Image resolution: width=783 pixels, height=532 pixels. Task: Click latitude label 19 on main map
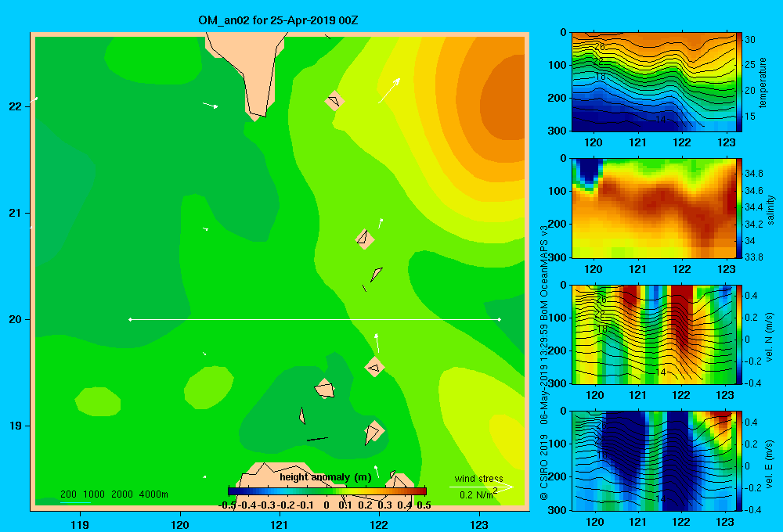15,426
